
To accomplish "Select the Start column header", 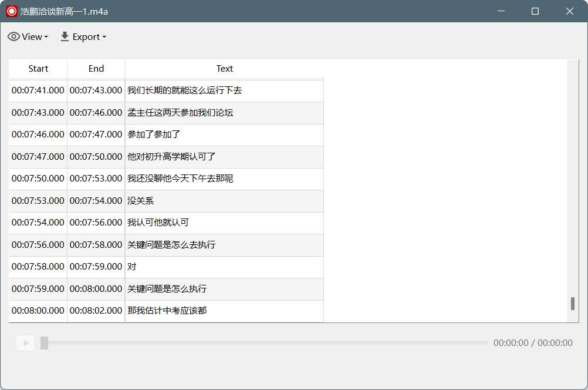I will point(38,69).
